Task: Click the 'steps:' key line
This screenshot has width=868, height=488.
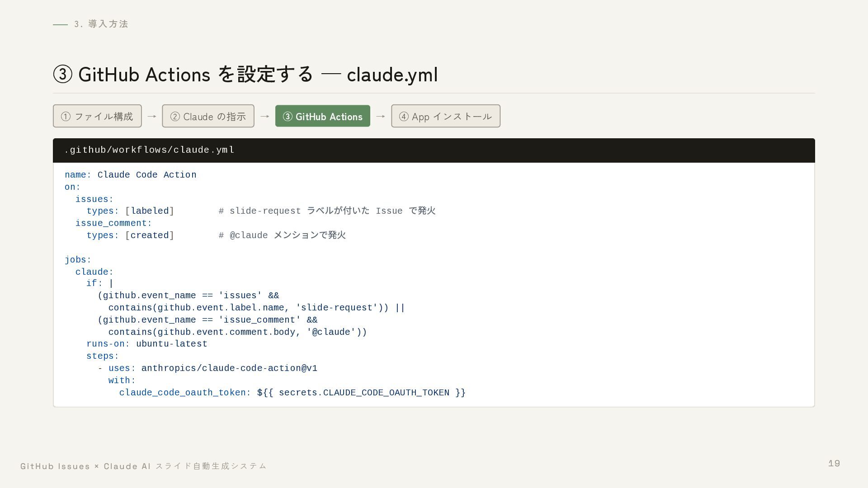Action: 103,356
